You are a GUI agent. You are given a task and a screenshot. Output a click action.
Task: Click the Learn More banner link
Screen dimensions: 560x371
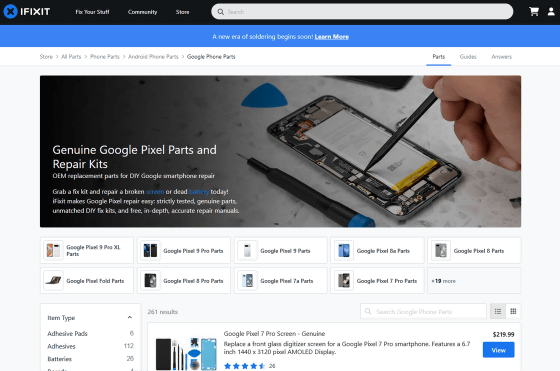[x=331, y=36]
